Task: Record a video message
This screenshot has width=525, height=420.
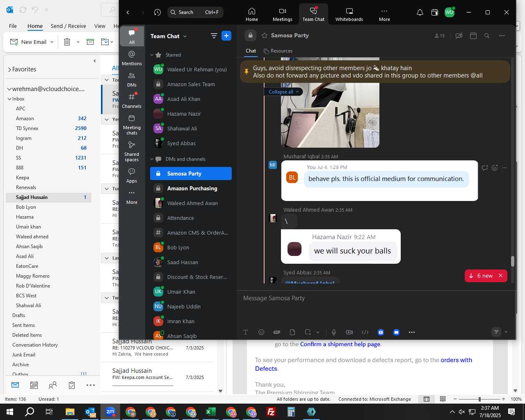Action: coord(349,332)
